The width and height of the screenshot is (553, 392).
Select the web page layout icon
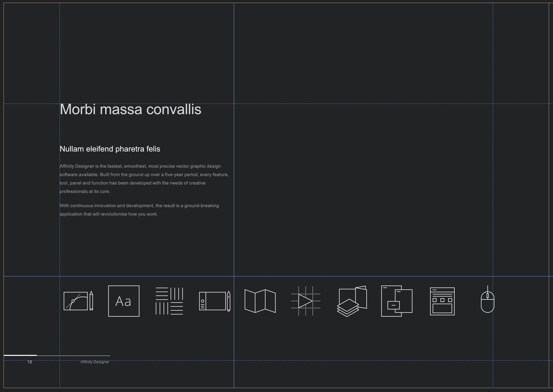[x=442, y=301]
